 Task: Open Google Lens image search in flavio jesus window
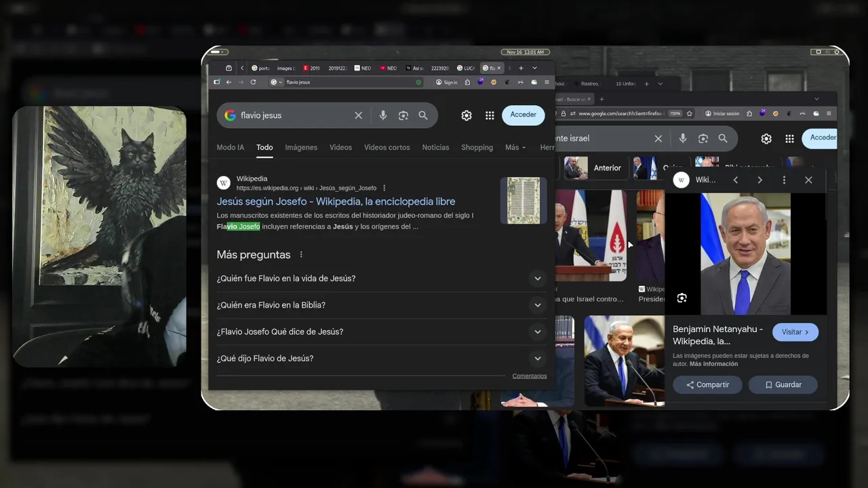tap(403, 115)
